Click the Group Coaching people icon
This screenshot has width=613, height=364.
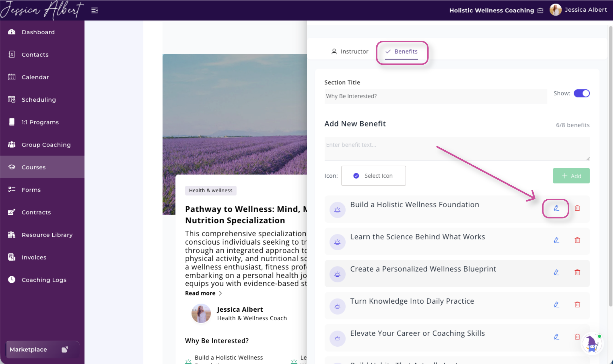12,145
